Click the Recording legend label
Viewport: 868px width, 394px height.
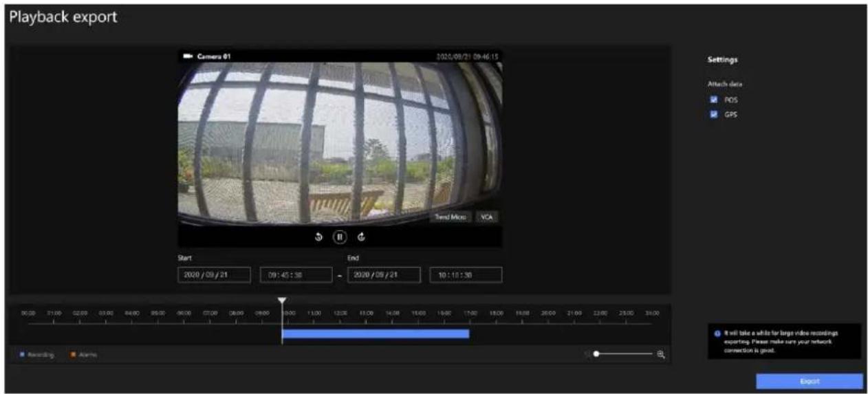pyautogui.click(x=41, y=355)
